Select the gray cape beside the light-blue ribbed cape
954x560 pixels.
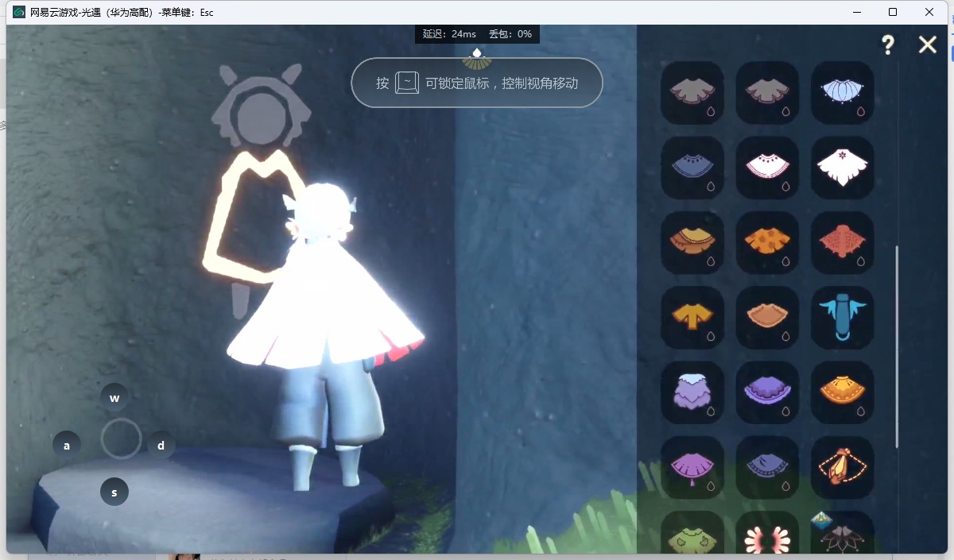tap(767, 92)
